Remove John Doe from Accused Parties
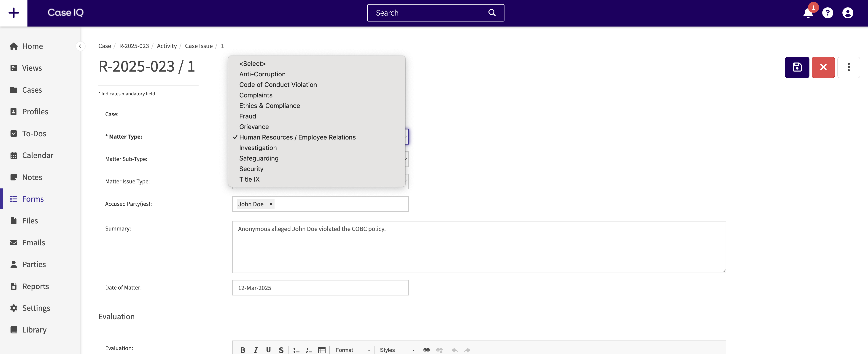This screenshot has width=868, height=354. point(271,204)
